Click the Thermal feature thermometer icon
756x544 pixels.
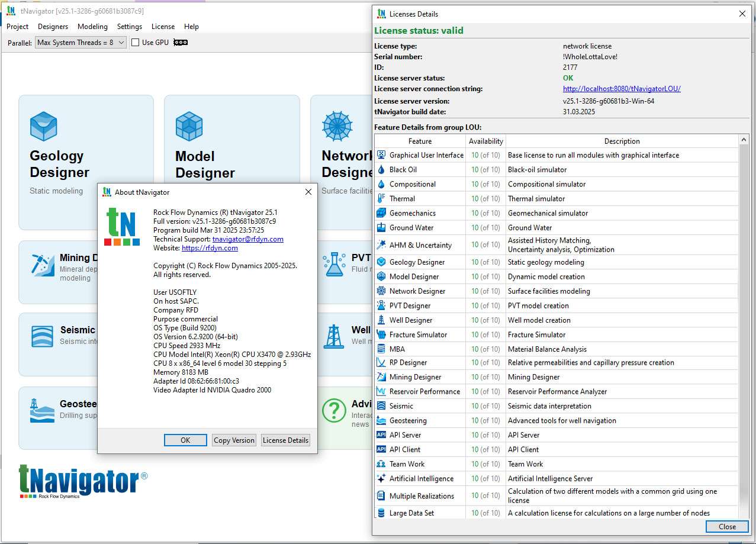click(381, 199)
